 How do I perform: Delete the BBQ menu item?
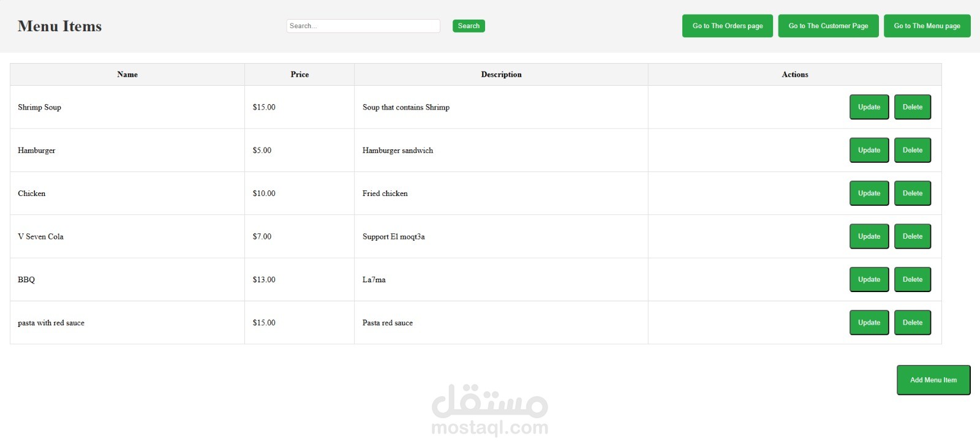[x=913, y=280]
